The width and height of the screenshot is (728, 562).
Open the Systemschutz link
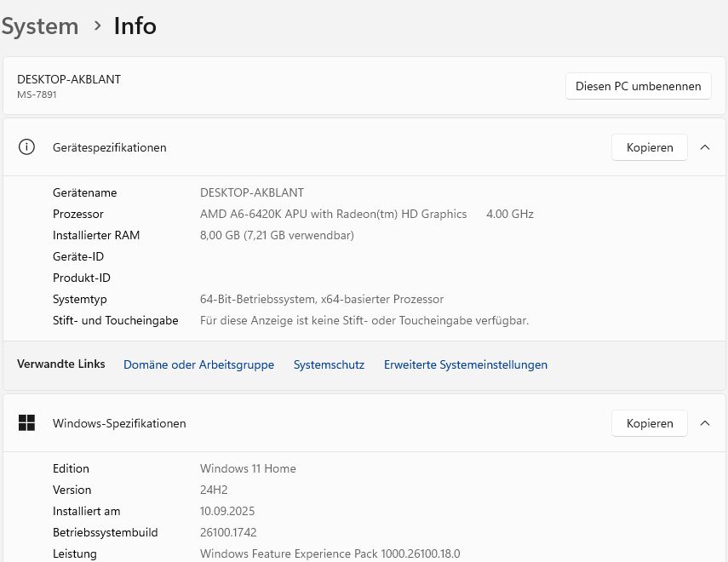click(x=329, y=364)
